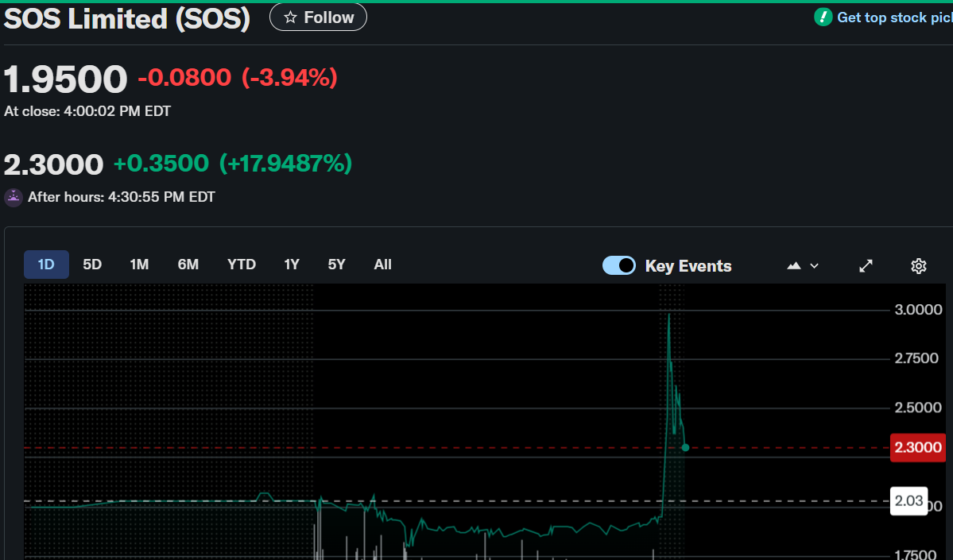Click the 2.5000 y-axis label
953x560 pixels.
click(918, 407)
